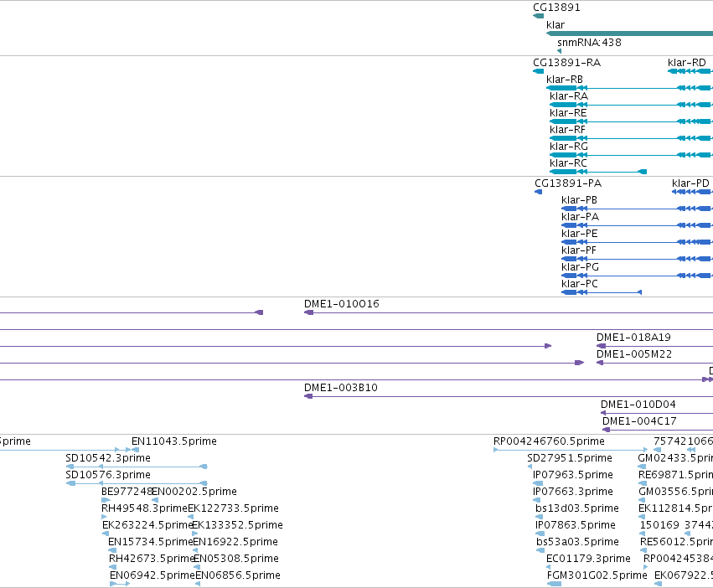Select the klar-RD transcript

tap(687, 63)
